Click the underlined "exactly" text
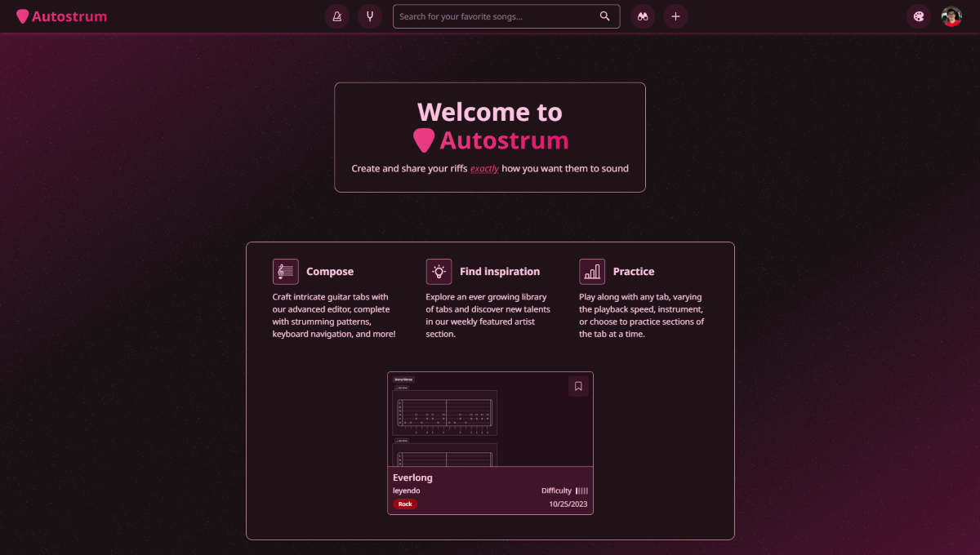The height and width of the screenshot is (555, 980). coord(484,169)
